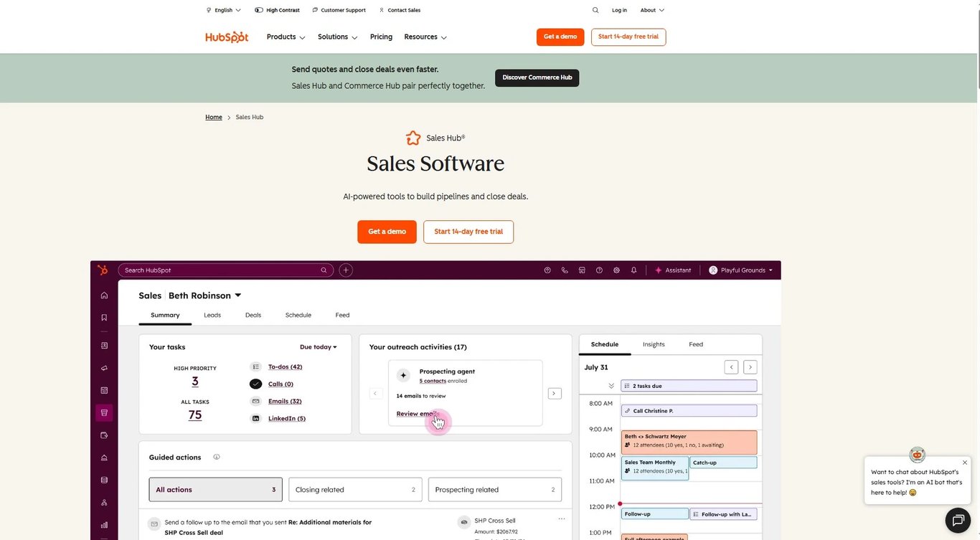
Task: Open the marketplace store icon in the app top bar
Action: (582, 270)
